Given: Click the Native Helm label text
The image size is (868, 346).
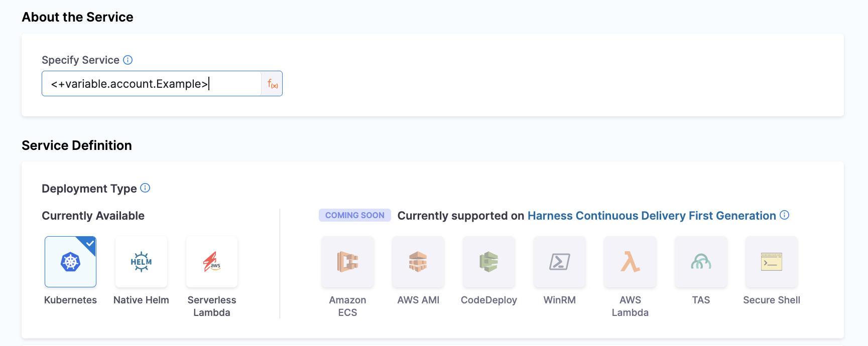Looking at the screenshot, I should pos(141,300).
